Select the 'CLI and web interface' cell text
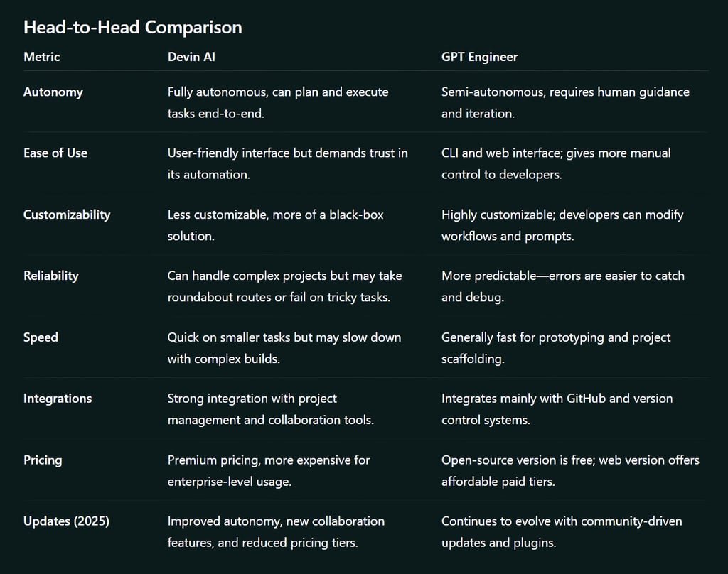 (x=556, y=163)
